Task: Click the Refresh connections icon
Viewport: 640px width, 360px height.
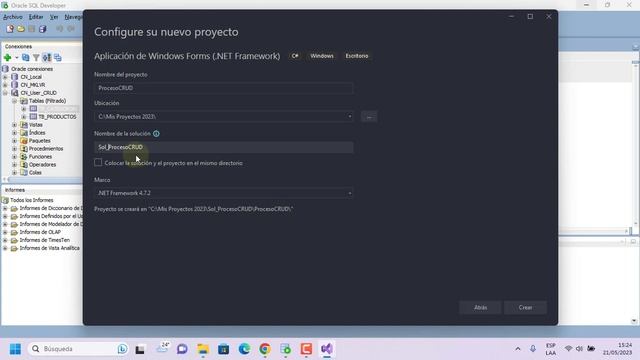Action: coord(26,58)
